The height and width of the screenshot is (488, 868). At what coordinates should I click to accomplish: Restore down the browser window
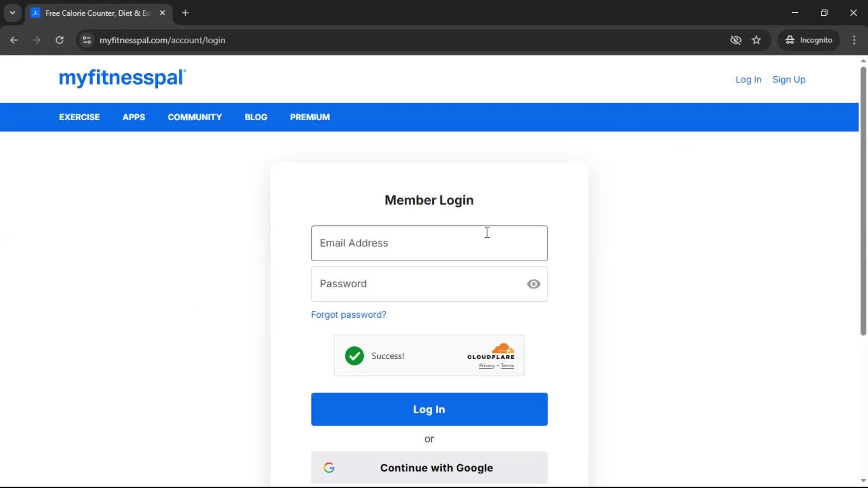824,13
